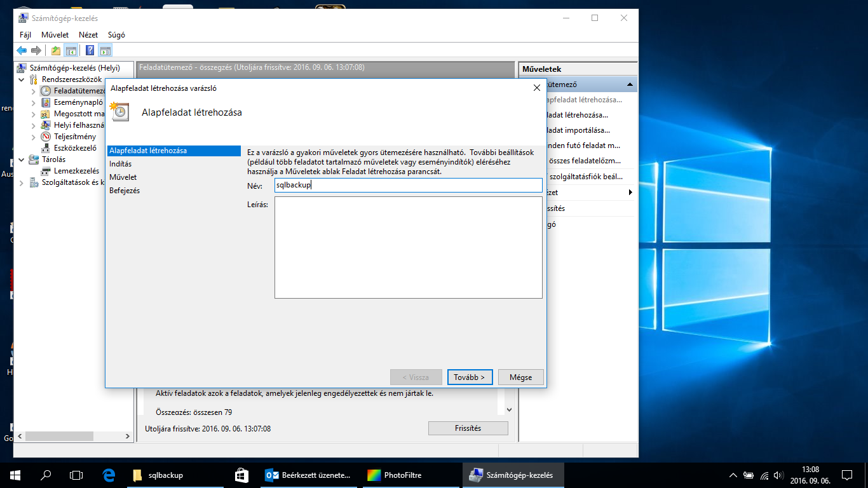Toggle the Show/Hide Console Tree toolbar icon

pos(71,51)
